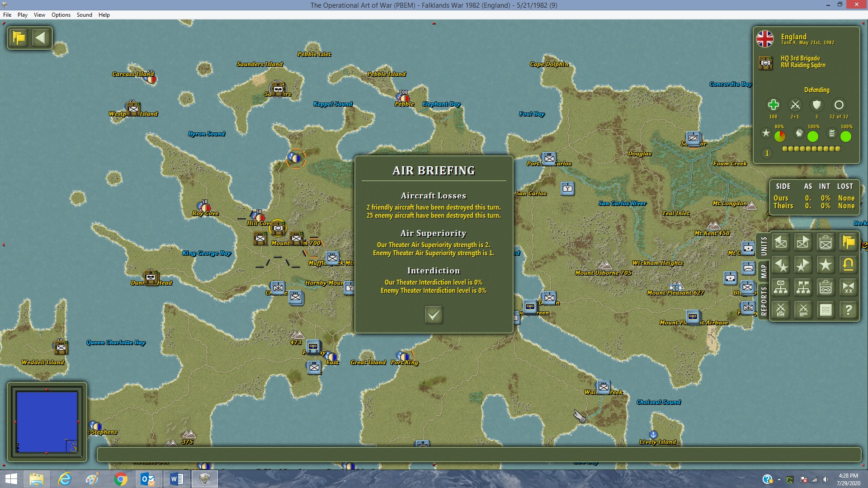
Task: Click the minimap overview thumbnail
Action: point(47,422)
